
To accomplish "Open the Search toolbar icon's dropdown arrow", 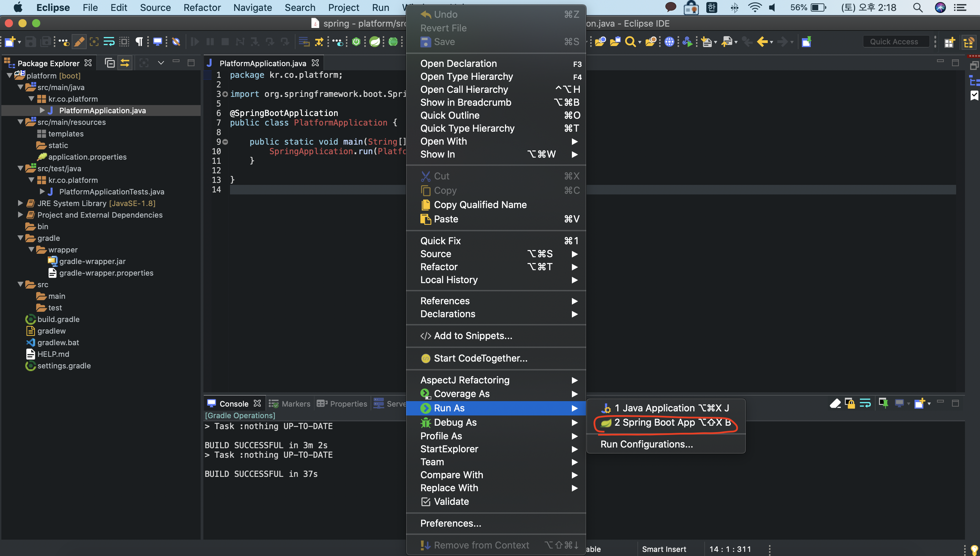I will click(x=640, y=42).
